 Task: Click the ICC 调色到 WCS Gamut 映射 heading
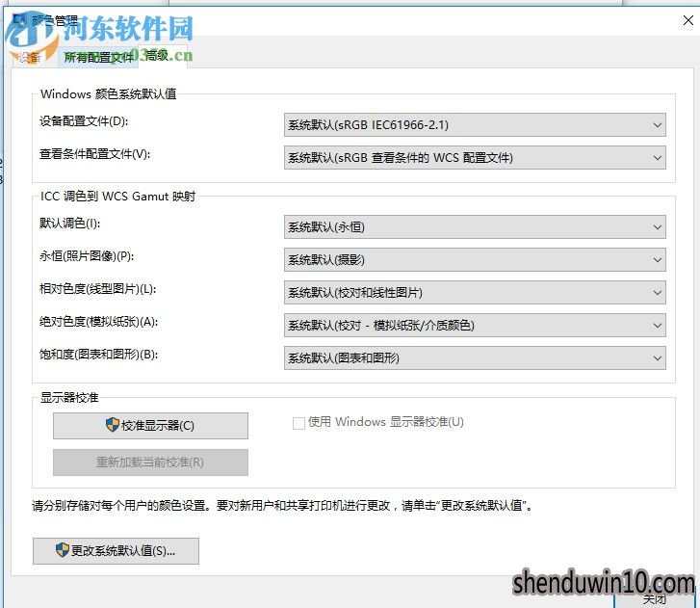[x=117, y=197]
